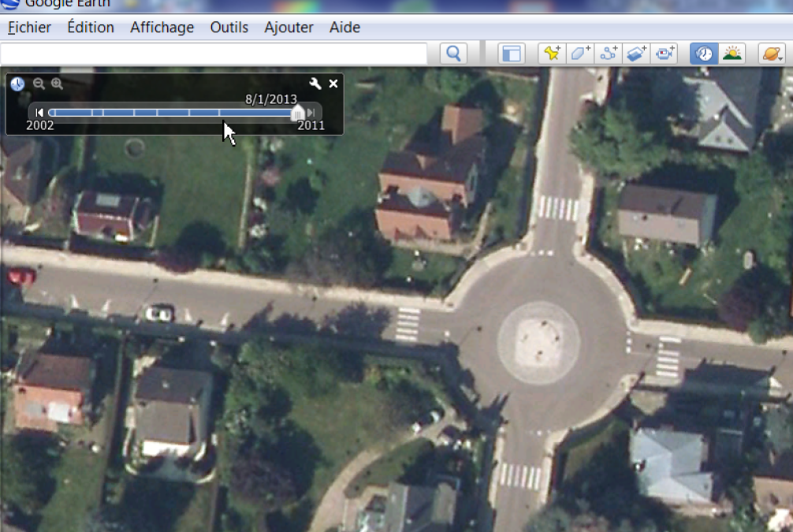This screenshot has width=793, height=532.
Task: Toggle the sidebar panel visibility
Action: [x=512, y=54]
